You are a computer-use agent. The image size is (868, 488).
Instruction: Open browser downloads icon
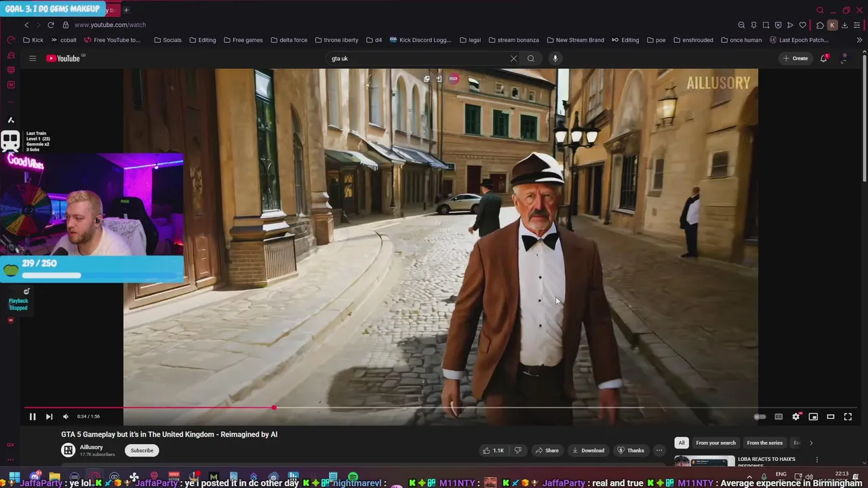[844, 25]
